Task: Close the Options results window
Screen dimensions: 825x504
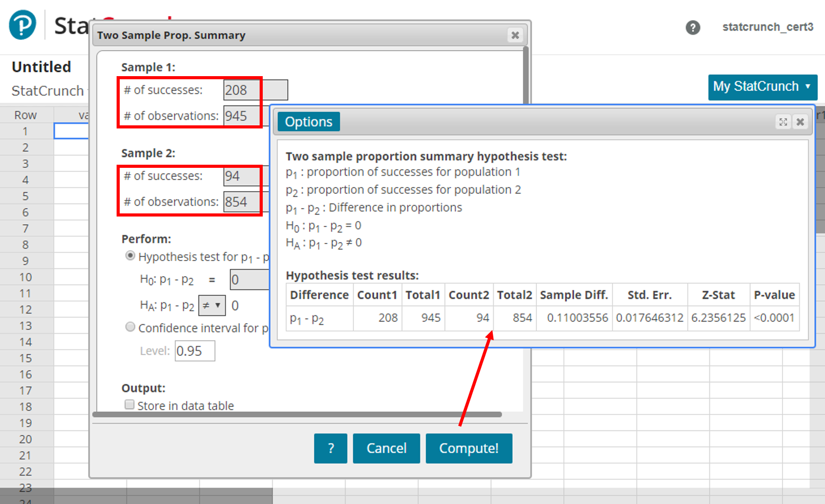Action: 800,122
